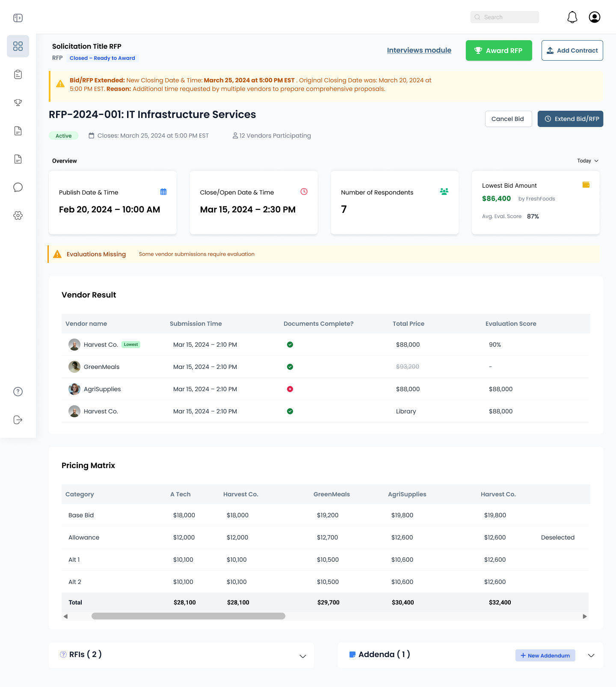Viewport: 616px width, 687px height.
Task: Click the 87% average evaluation score
Action: [533, 216]
